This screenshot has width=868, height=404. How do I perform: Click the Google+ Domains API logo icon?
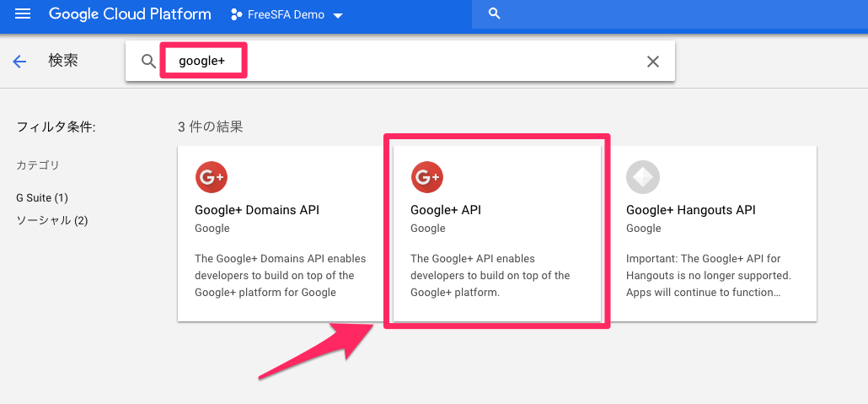(x=211, y=177)
